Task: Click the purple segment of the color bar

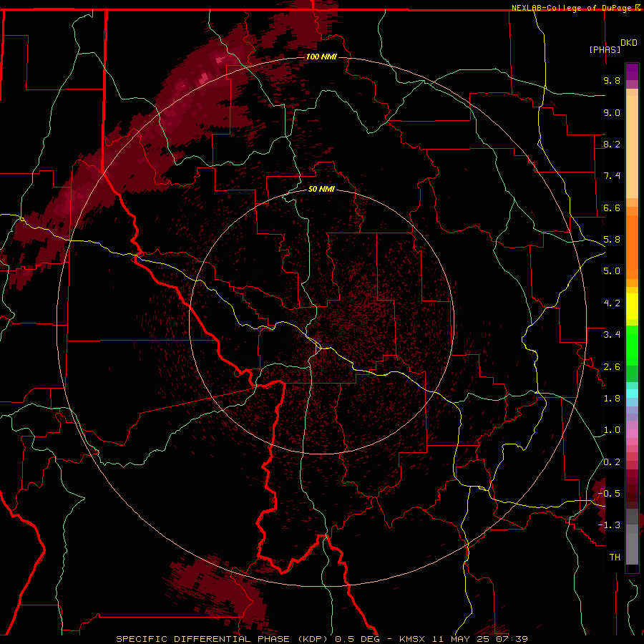Action: 632,72
